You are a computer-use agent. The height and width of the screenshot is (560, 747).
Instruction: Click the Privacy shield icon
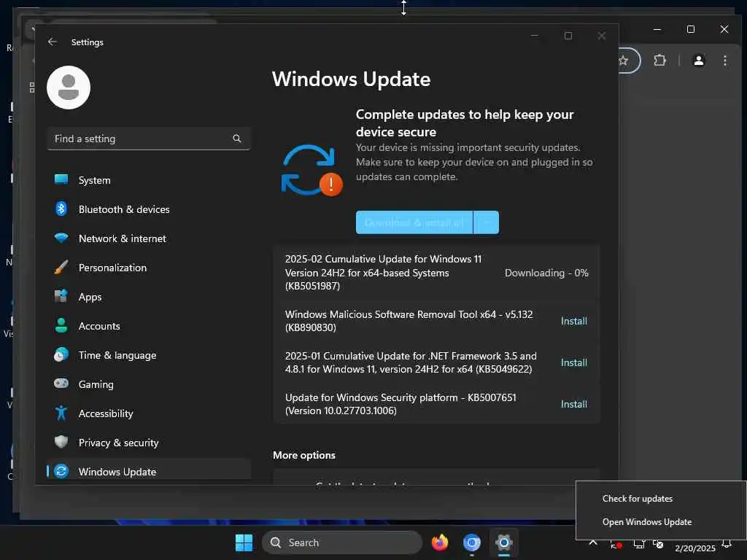(61, 442)
